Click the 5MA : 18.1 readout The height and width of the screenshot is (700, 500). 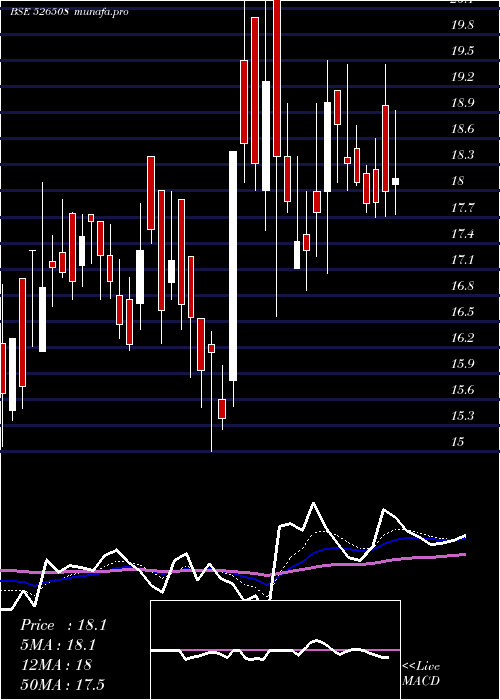[x=58, y=645]
